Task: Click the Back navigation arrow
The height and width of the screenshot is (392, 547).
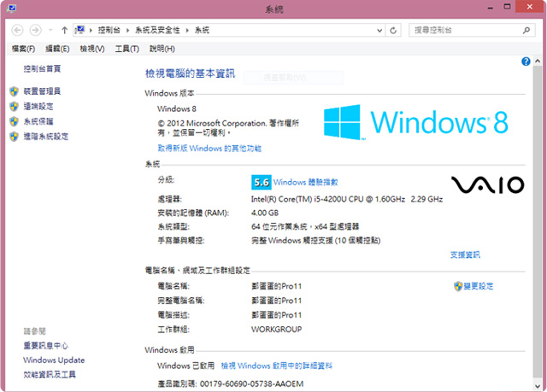Action: point(17,30)
